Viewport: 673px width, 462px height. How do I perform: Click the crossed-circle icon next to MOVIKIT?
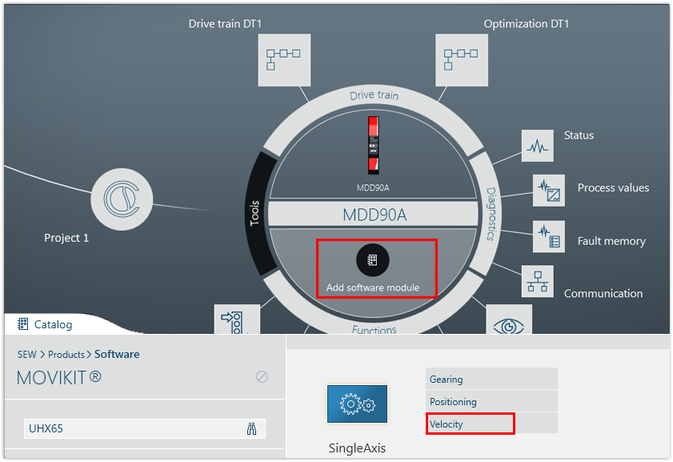262,377
